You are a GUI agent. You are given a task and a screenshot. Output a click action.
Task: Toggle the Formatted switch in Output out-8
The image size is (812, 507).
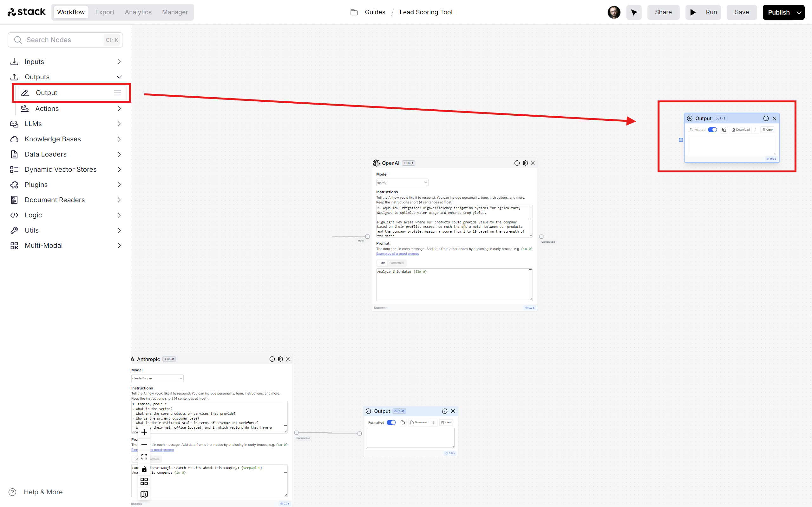point(390,422)
